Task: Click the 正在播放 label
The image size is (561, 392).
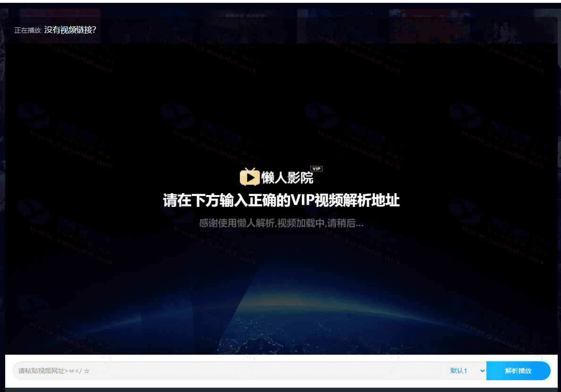Action: coord(28,30)
